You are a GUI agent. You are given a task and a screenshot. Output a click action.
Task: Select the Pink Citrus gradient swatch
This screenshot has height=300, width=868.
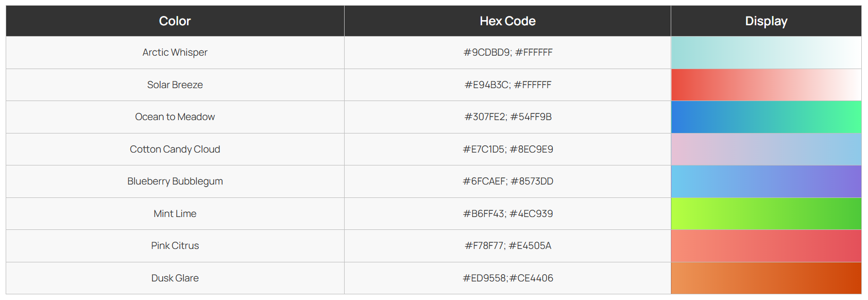tap(766, 246)
